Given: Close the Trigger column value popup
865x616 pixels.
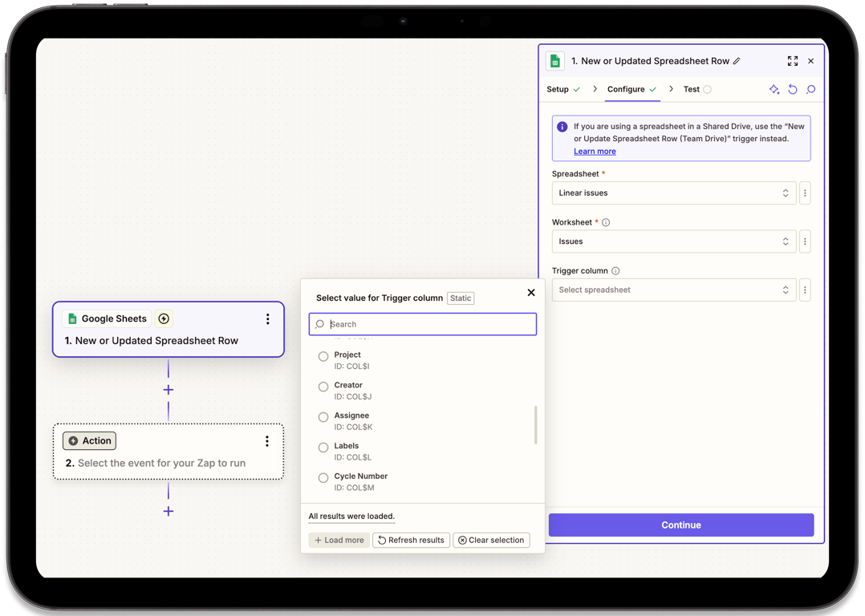Looking at the screenshot, I should (531, 293).
